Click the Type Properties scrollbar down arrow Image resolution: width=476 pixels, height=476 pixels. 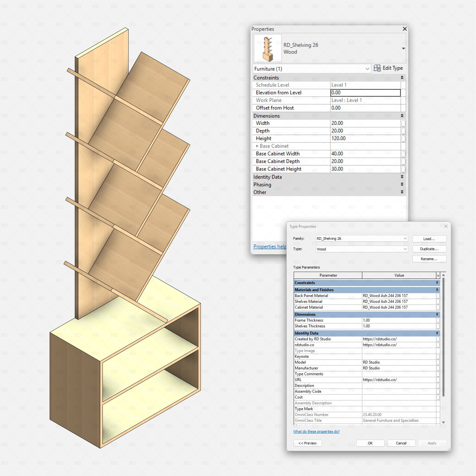[443, 423]
